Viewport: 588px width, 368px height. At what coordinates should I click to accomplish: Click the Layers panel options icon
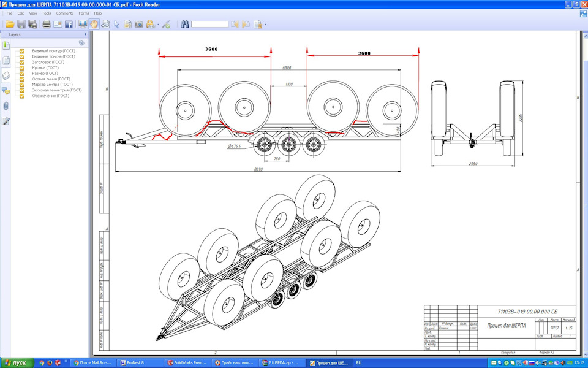[81, 43]
